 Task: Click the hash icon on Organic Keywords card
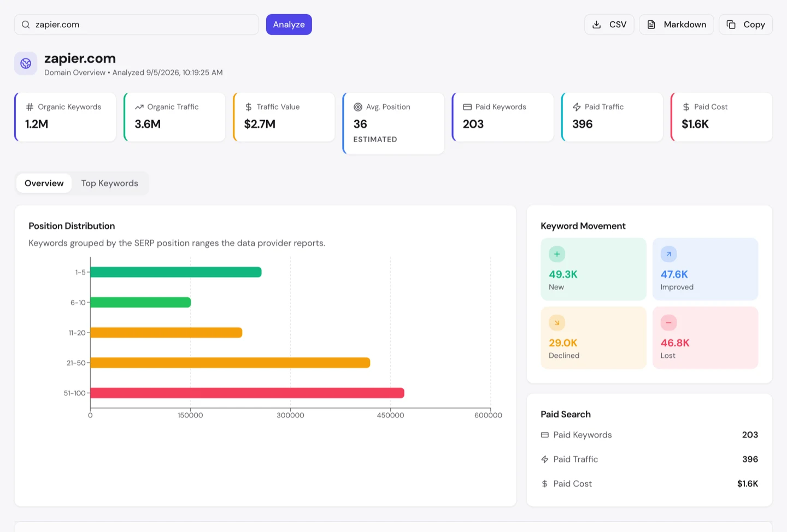[x=30, y=107]
